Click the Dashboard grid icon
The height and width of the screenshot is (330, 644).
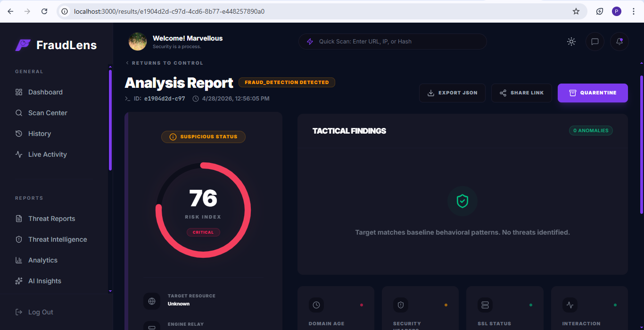19,92
